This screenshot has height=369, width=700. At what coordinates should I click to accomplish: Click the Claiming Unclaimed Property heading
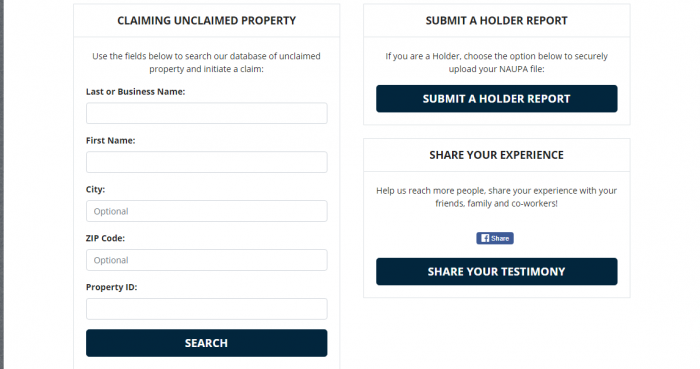tap(207, 21)
